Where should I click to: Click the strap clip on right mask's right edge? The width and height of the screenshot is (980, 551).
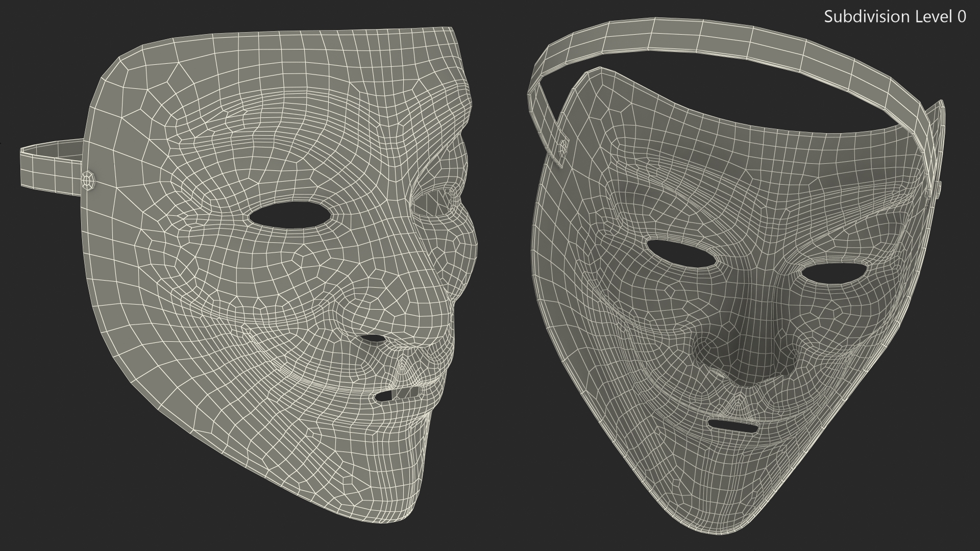[x=938, y=190]
